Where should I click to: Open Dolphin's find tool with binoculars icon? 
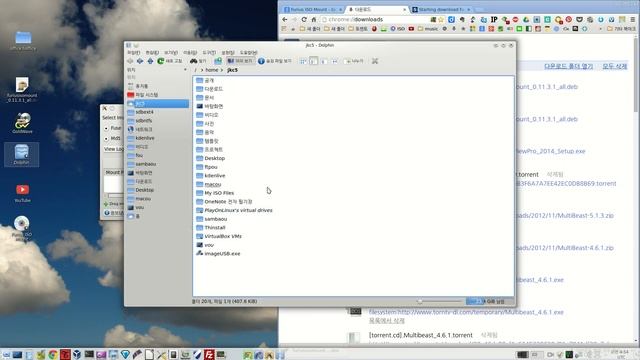tap(198, 61)
